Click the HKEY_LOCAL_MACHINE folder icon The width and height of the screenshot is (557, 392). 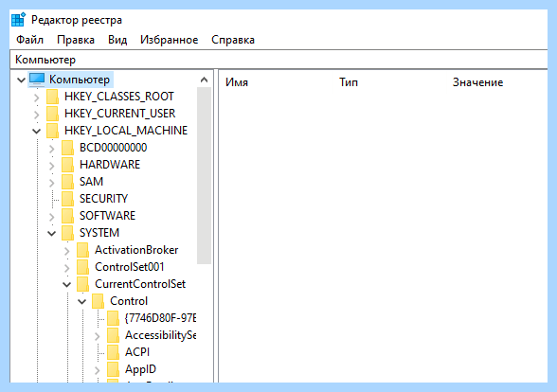click(53, 131)
